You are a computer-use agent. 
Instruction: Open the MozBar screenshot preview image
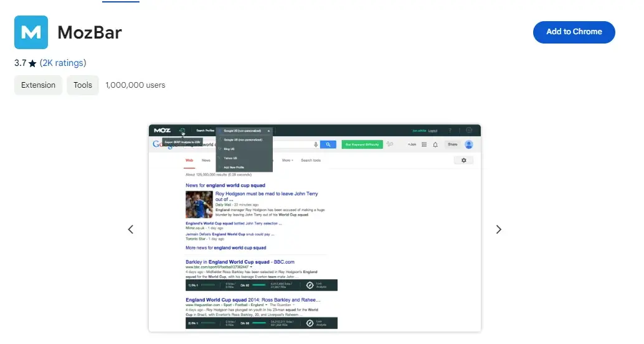pos(315,228)
